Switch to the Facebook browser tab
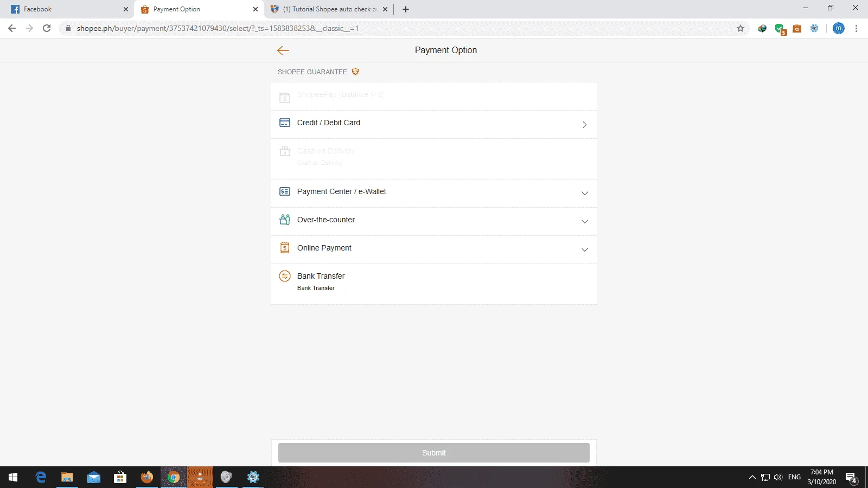 pyautogui.click(x=67, y=9)
